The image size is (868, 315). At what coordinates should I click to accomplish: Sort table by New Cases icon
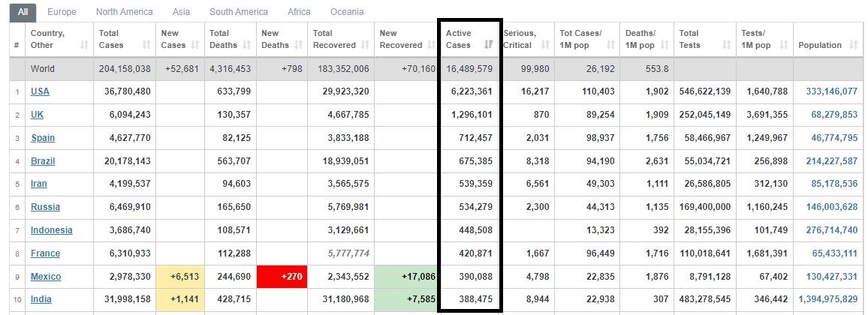point(195,45)
